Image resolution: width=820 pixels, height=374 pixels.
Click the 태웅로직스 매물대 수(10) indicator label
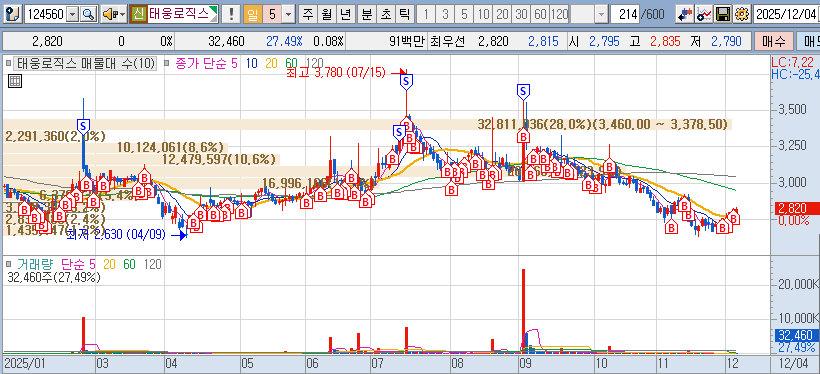coord(86,64)
